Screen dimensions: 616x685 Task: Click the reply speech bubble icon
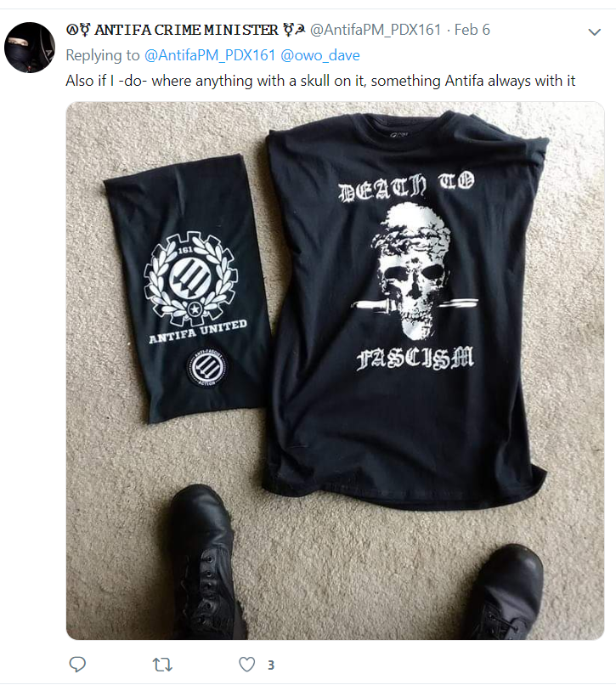pyautogui.click(x=77, y=664)
